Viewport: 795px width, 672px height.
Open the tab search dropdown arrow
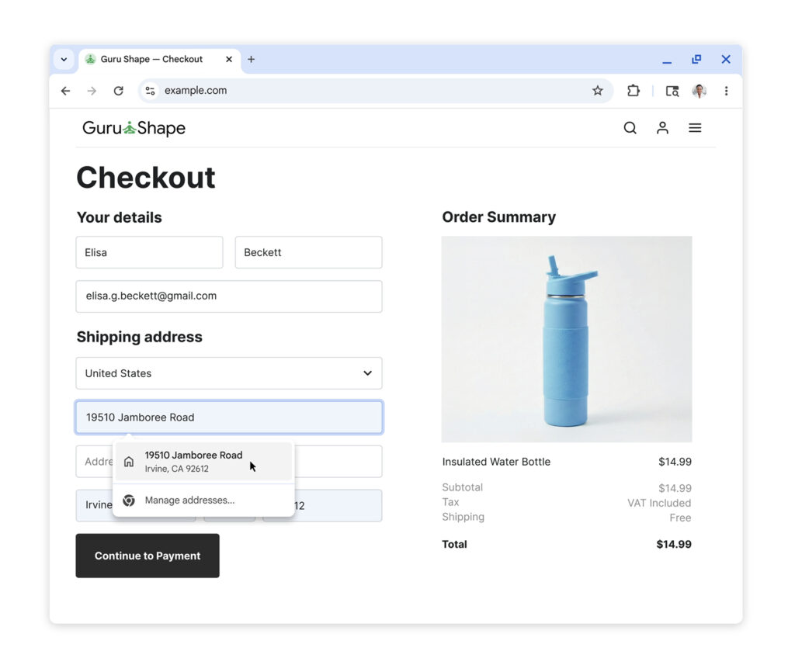pos(64,60)
